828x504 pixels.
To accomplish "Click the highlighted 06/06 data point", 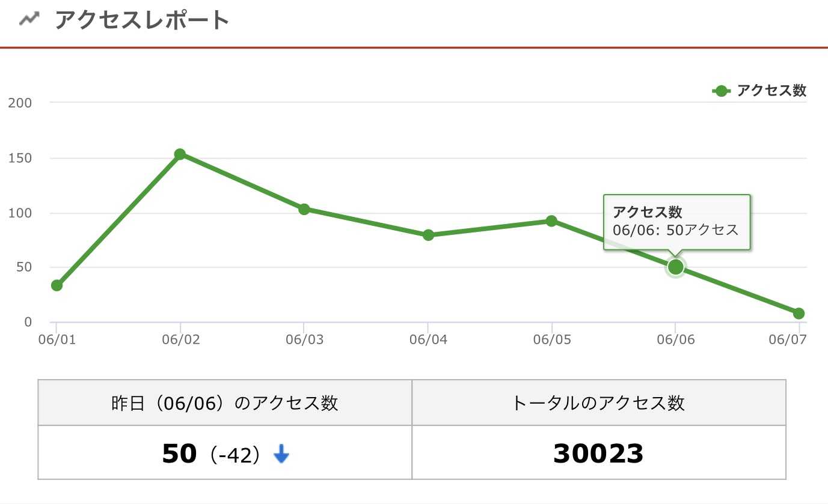I will (x=675, y=267).
